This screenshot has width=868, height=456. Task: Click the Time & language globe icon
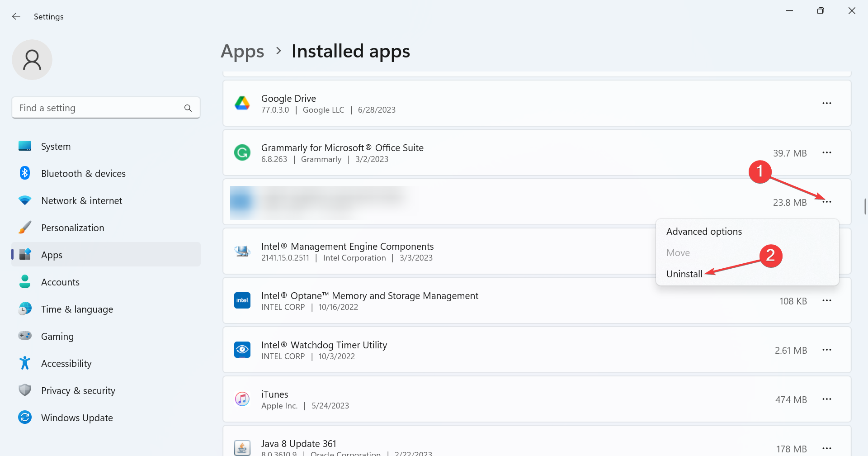(25, 309)
